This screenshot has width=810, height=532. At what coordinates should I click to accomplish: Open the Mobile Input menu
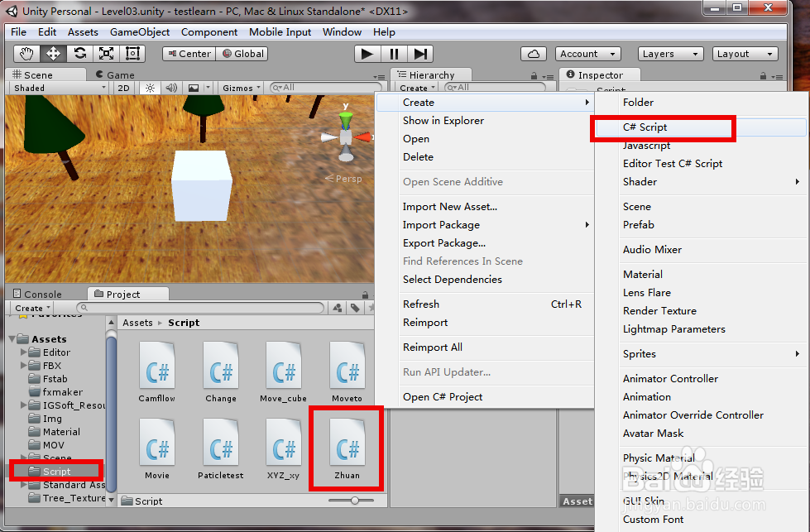pos(280,32)
